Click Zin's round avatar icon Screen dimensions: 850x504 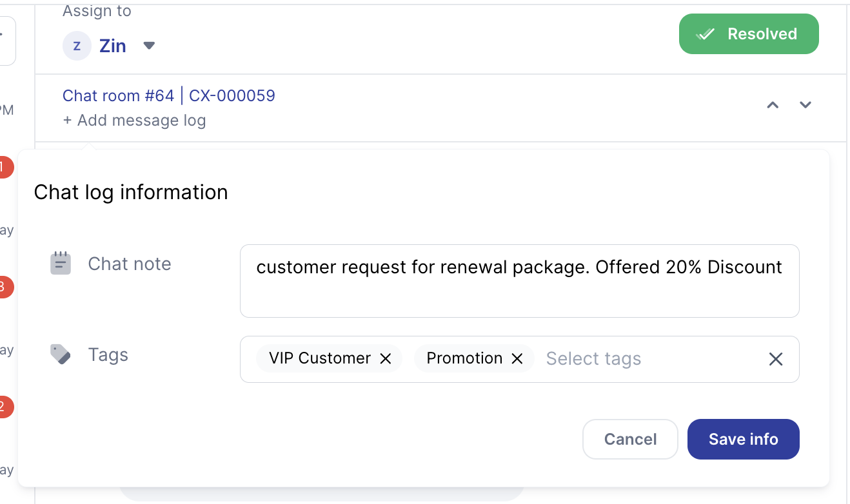(x=77, y=46)
